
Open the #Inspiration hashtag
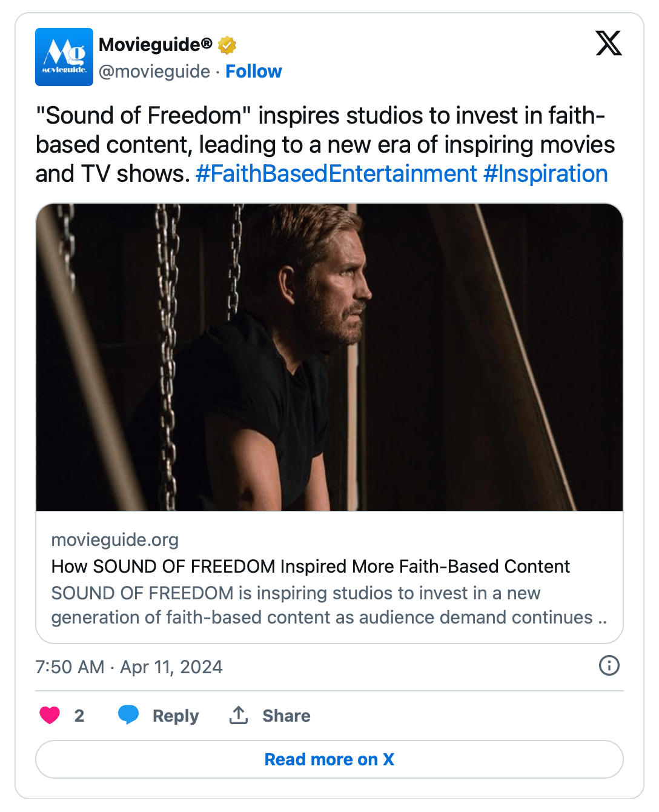point(545,174)
